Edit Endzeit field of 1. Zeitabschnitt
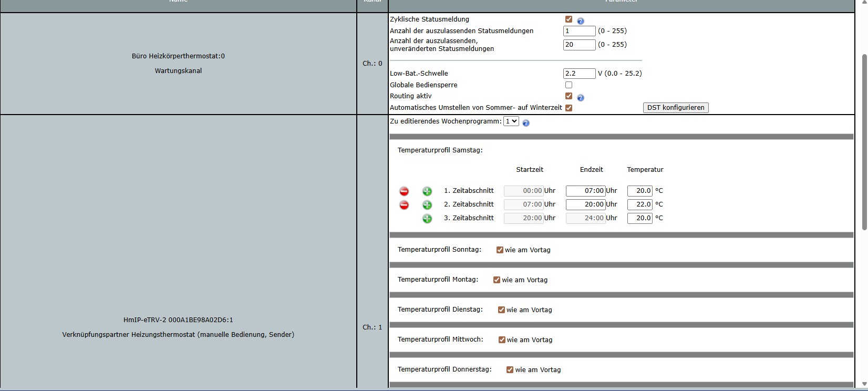 coord(585,191)
